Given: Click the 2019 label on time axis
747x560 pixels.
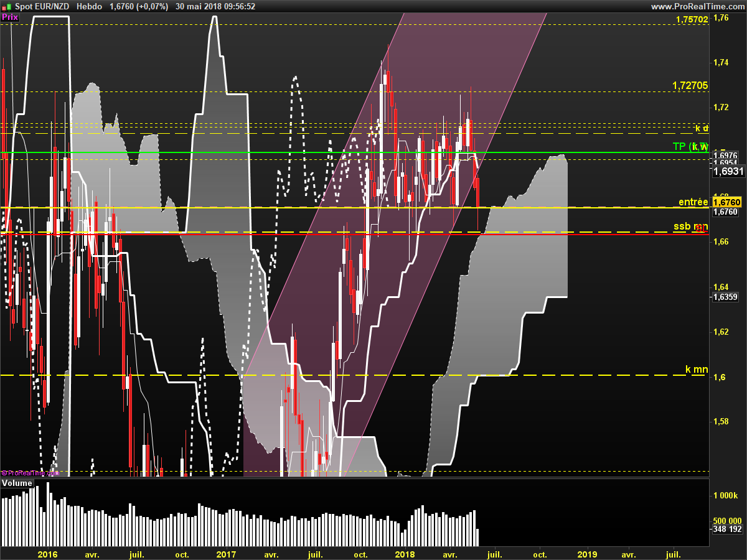Looking at the screenshot, I should (x=587, y=554).
